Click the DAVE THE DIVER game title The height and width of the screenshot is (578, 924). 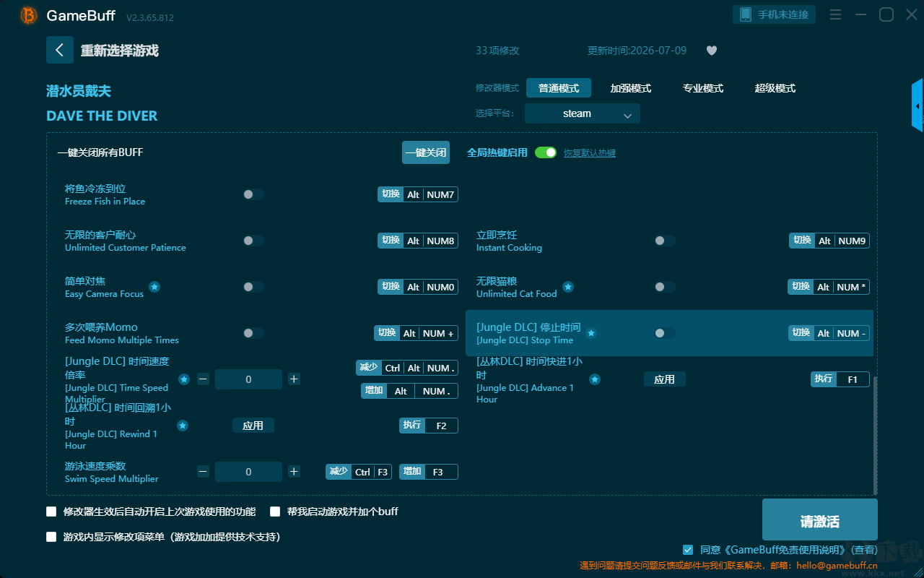(102, 116)
